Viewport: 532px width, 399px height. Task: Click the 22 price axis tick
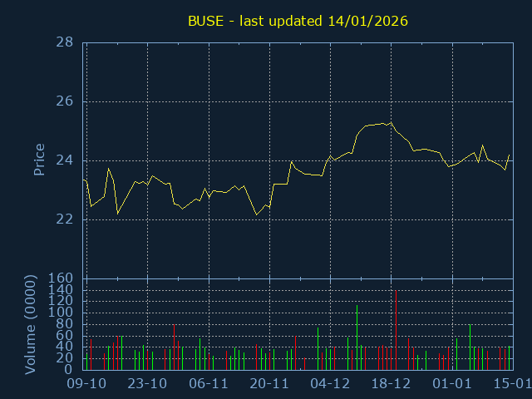coord(66,219)
